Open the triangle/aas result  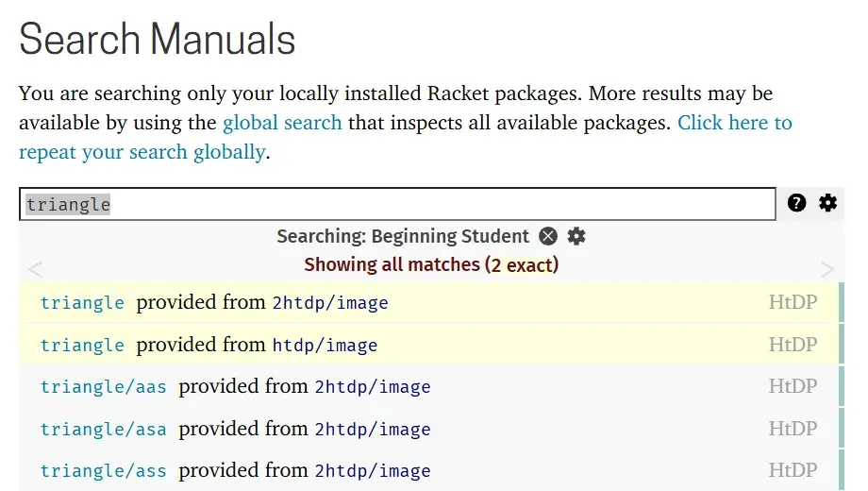103,387
